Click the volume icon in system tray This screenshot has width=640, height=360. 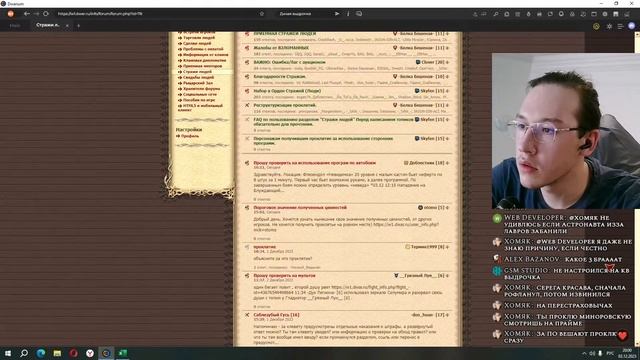coord(592,353)
